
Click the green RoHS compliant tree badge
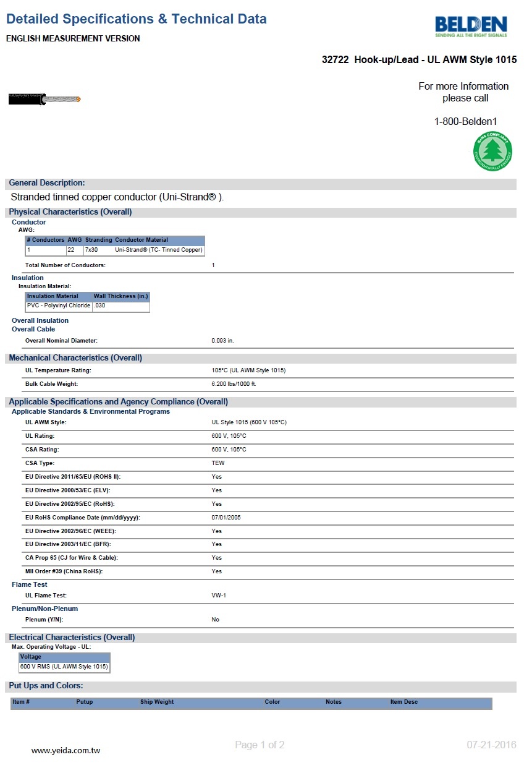coord(492,152)
